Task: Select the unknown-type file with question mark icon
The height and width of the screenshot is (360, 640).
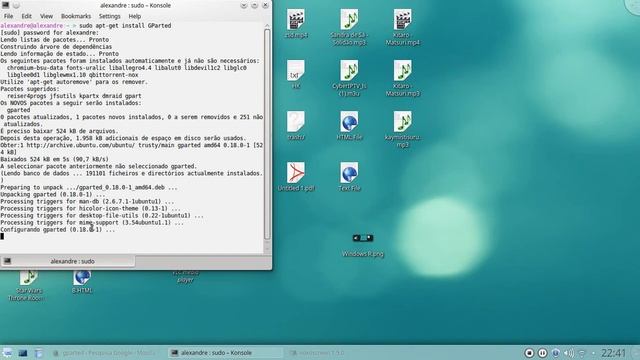Action: coord(296,126)
